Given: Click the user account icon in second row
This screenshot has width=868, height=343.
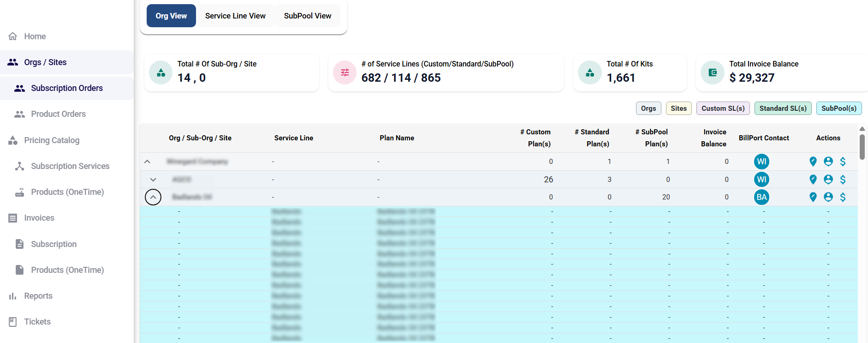Looking at the screenshot, I should (828, 180).
